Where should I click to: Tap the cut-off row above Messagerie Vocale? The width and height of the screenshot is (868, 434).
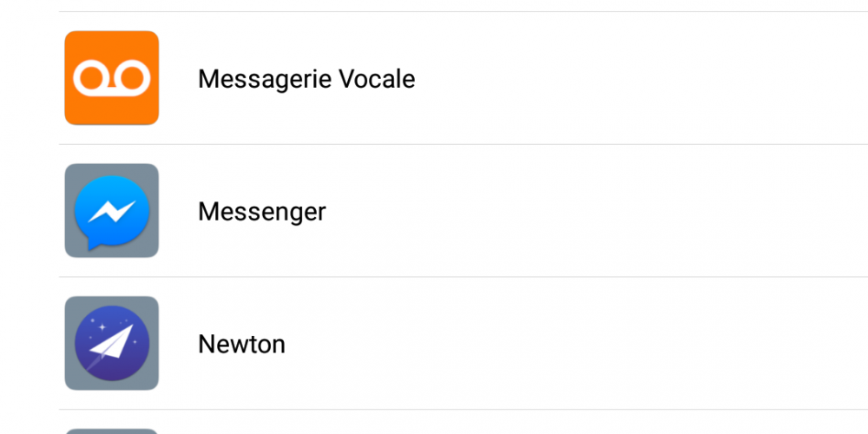point(464,5)
